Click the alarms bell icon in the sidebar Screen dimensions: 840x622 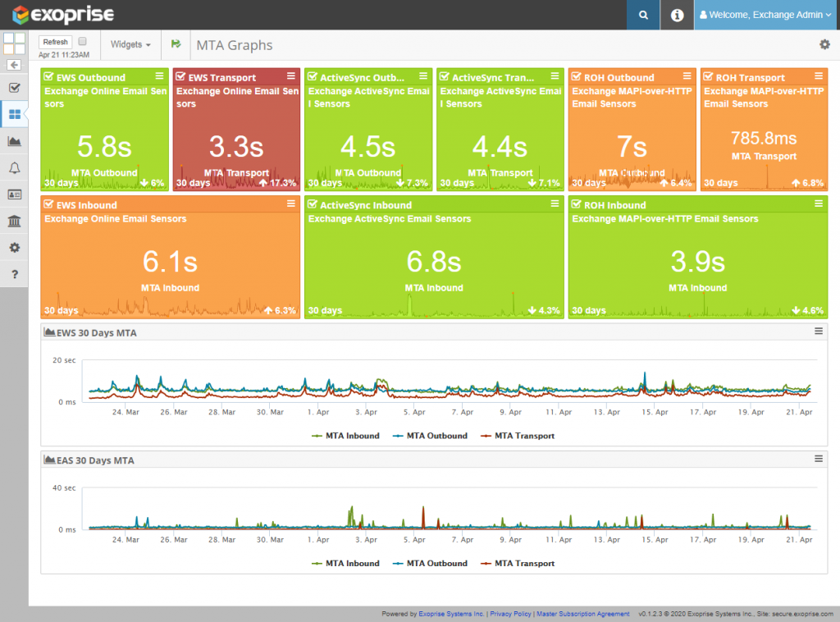[13, 167]
